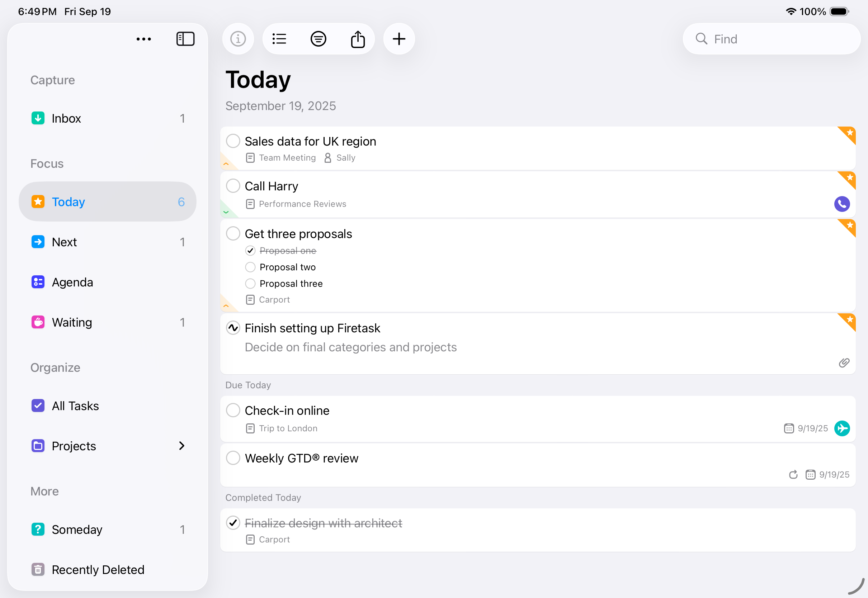Image resolution: width=868 pixels, height=598 pixels.
Task: Tap the phone icon on Call Harry
Action: pyautogui.click(x=841, y=204)
